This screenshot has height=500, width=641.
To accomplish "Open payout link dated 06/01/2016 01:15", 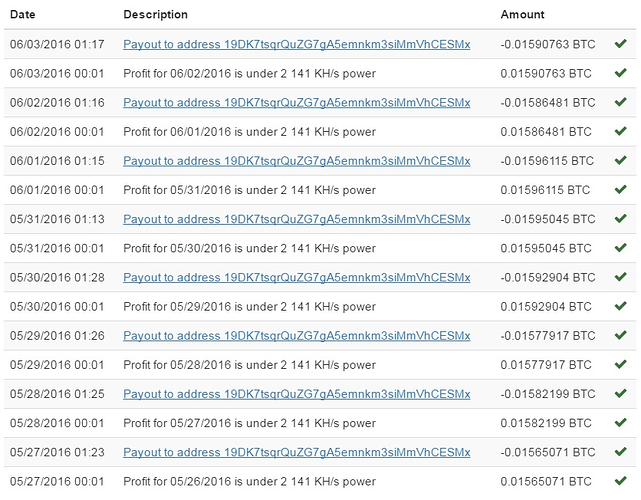I will [x=296, y=161].
